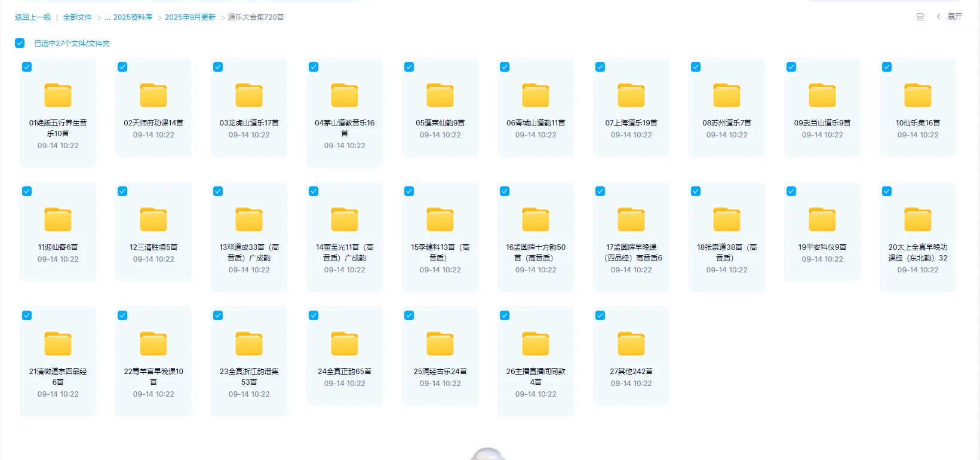Open the 07上海道乐19首 folder icon
980x460 pixels.
pos(631,96)
